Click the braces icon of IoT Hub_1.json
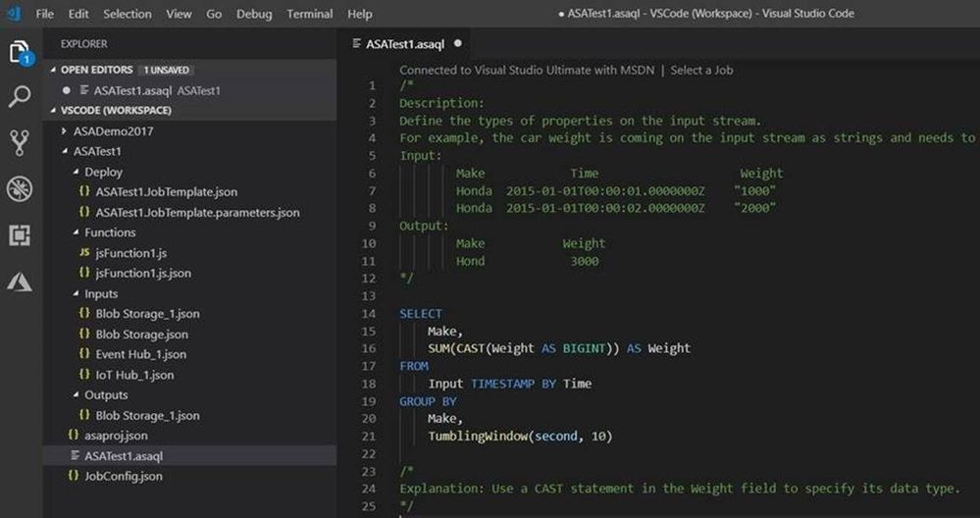 pyautogui.click(x=84, y=375)
